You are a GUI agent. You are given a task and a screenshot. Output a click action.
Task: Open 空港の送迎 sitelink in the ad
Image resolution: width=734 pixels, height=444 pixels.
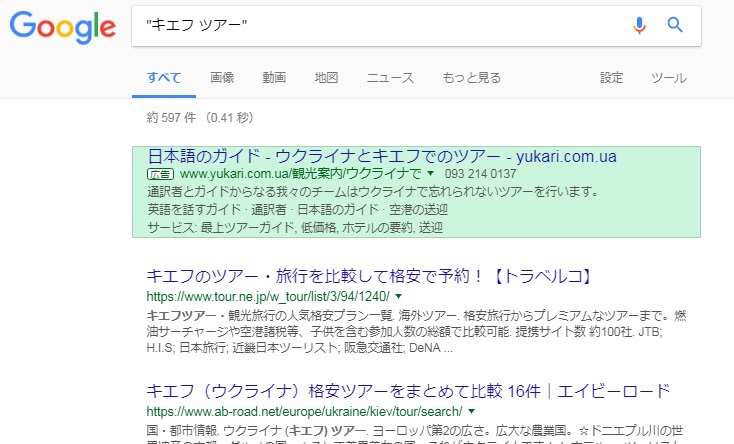[x=418, y=209]
